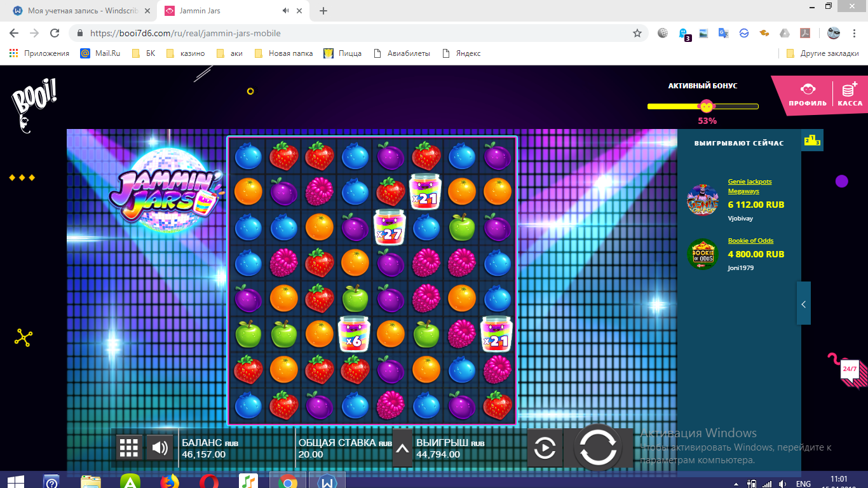Open the Авиабилеты bookmark

tap(402, 53)
